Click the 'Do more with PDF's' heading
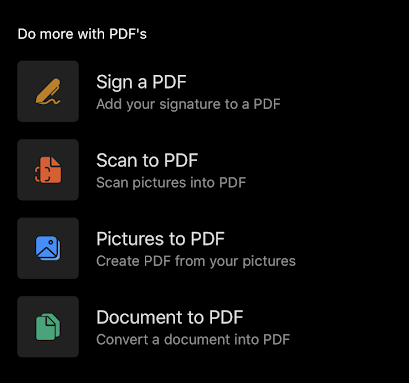Viewport: 409px width, 383px height. coord(82,34)
